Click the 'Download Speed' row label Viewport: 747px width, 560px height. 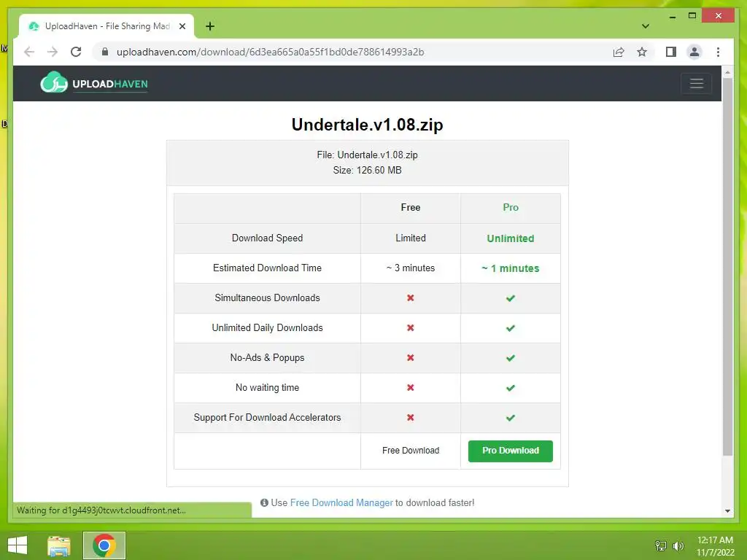point(267,238)
